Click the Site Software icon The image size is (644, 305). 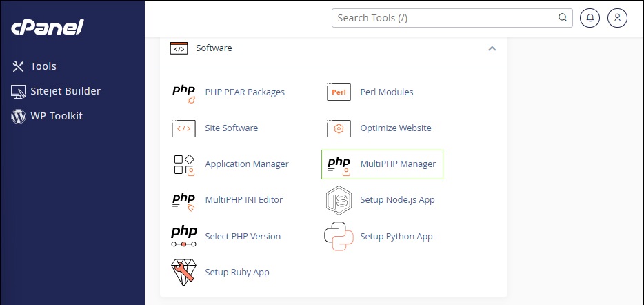183,128
